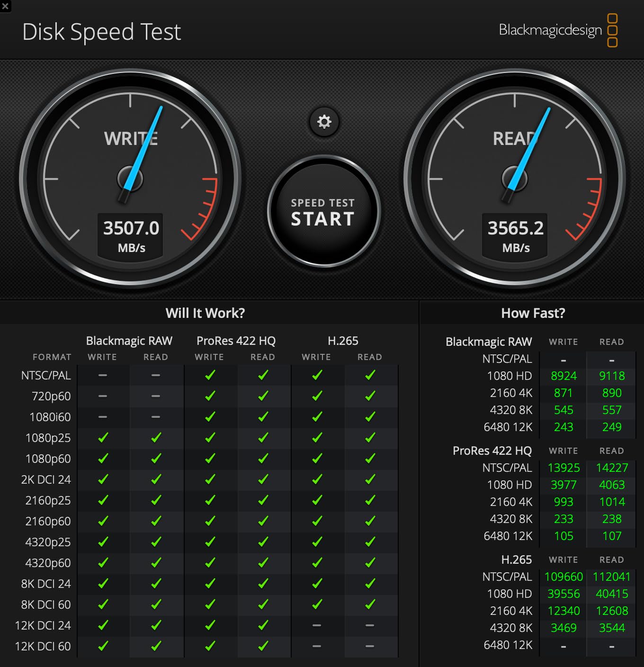Viewport: 644px width, 667px height.
Task: Click H.265 4320 8K write value 3469
Action: (563, 628)
